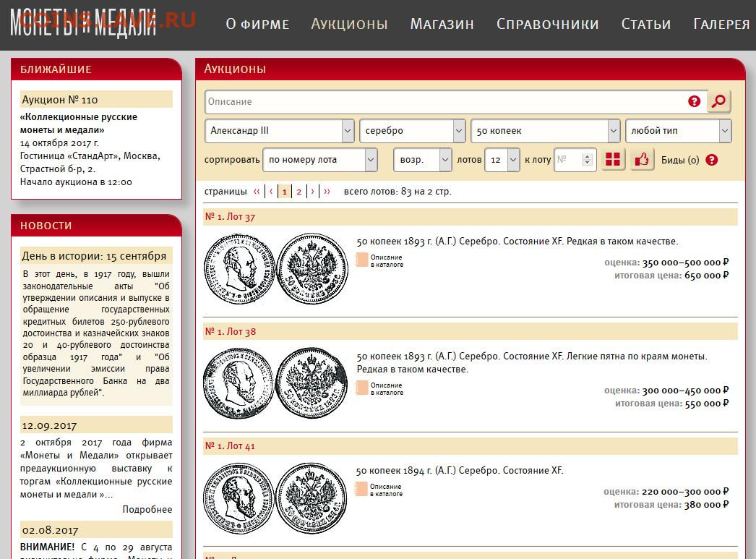Click the Новости panel header
756x559 pixels.
(96, 225)
